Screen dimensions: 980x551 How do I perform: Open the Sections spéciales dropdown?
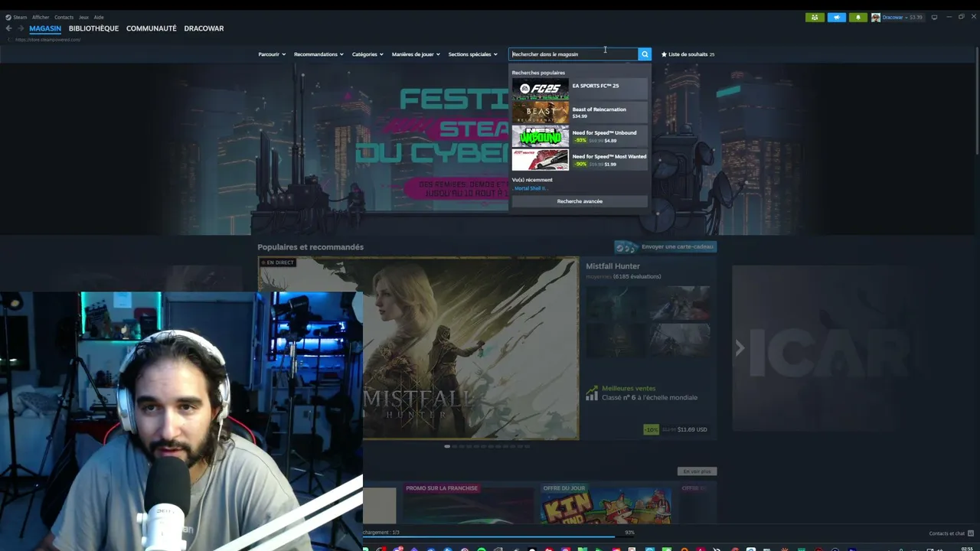tap(472, 54)
